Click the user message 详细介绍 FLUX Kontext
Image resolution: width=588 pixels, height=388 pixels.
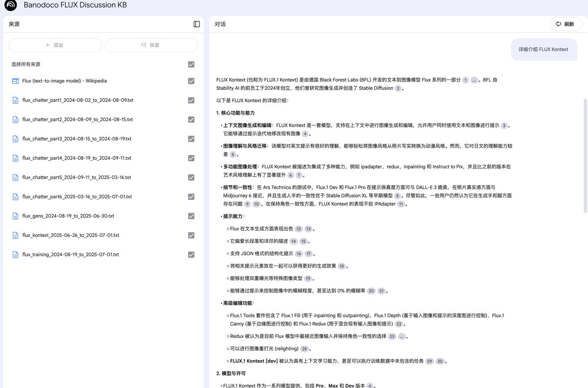(x=543, y=49)
